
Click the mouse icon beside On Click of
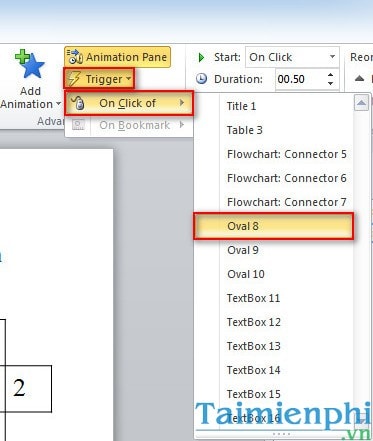click(x=78, y=103)
